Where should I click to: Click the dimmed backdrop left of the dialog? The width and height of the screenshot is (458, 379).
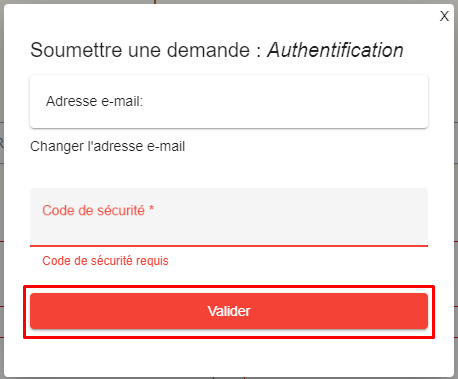point(2,200)
